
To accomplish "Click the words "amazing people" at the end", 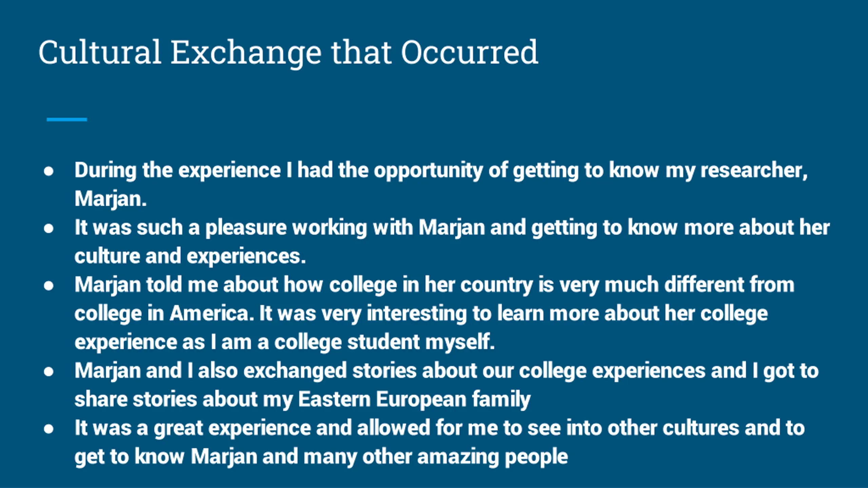I will pos(492,457).
